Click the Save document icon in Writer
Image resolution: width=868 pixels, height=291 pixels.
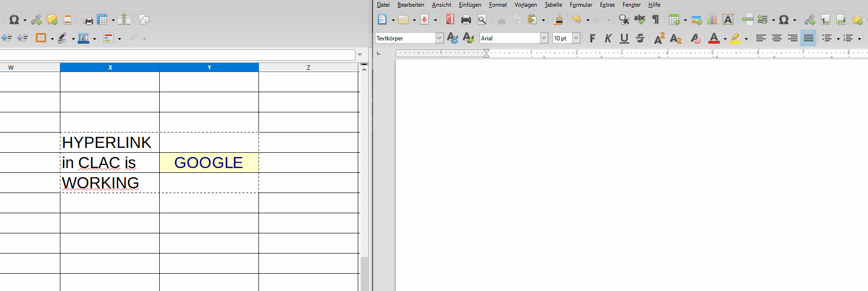[424, 20]
